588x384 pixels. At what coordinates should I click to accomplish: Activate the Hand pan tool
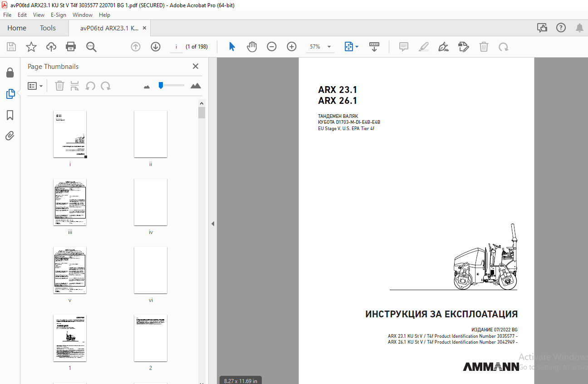pos(252,47)
